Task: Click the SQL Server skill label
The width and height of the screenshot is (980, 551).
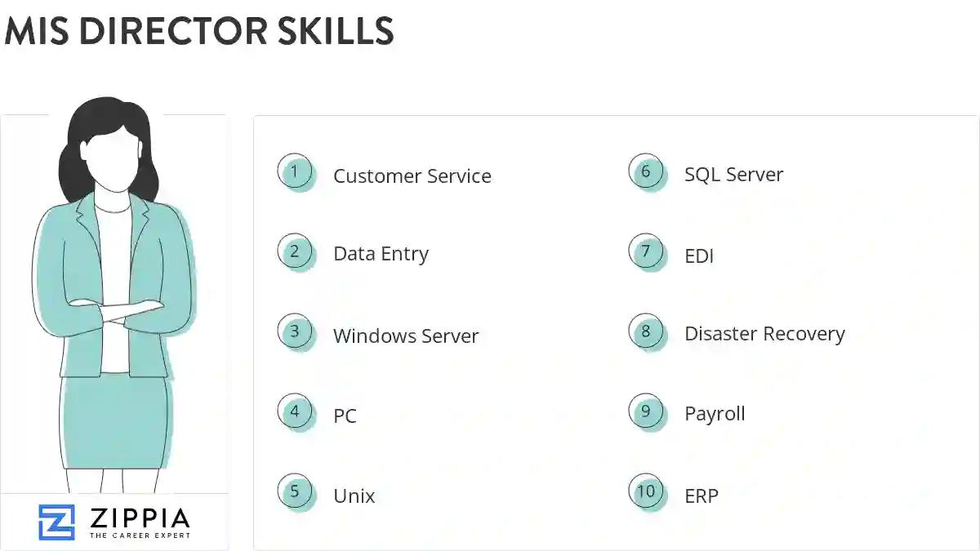Action: tap(733, 175)
